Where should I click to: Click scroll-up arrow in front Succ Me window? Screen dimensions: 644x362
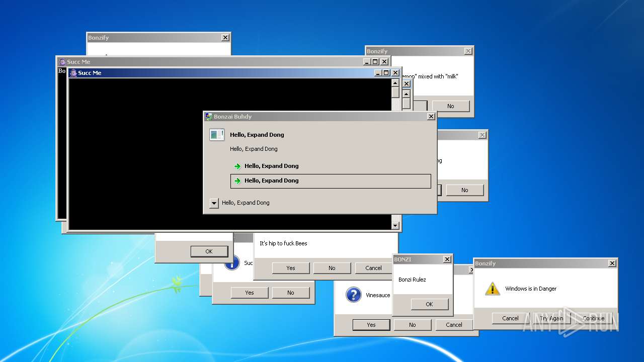(x=395, y=83)
